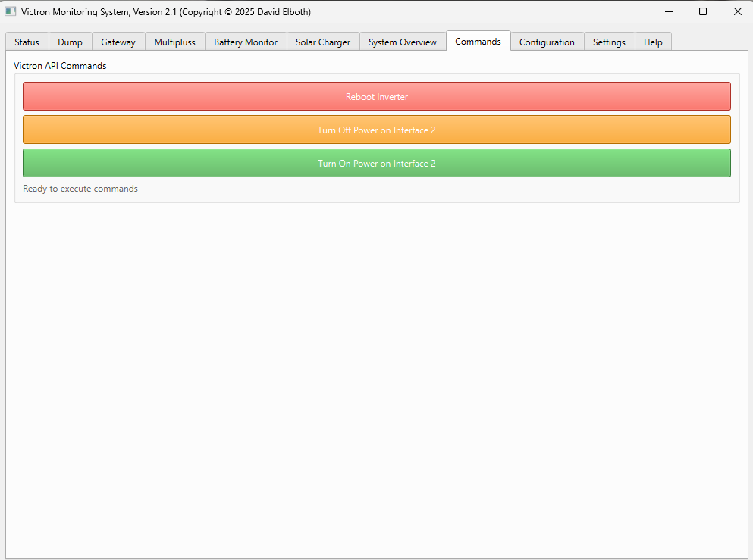
Task: Close the Victron Monitoring System window
Action: pos(738,11)
